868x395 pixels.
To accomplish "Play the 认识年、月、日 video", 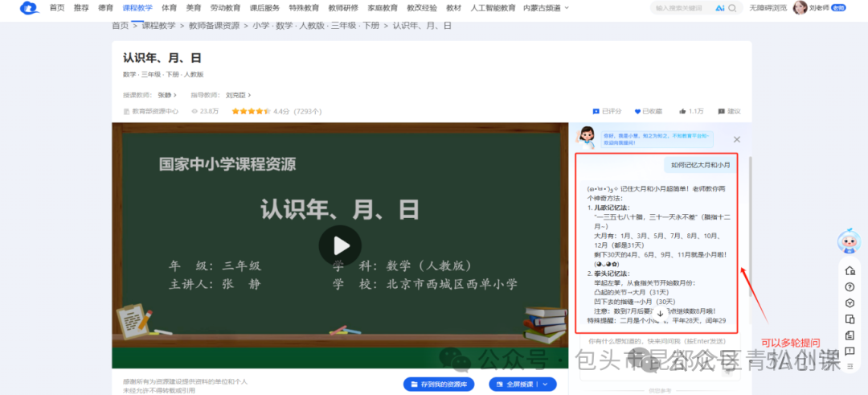I will [340, 245].
